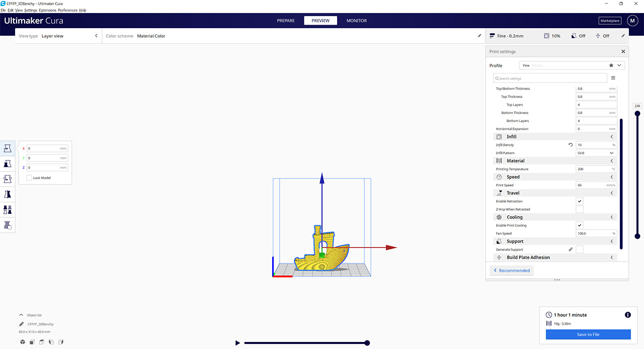Toggle Z Hop When Retracted checkbox
644x349 pixels.
coord(580,209)
